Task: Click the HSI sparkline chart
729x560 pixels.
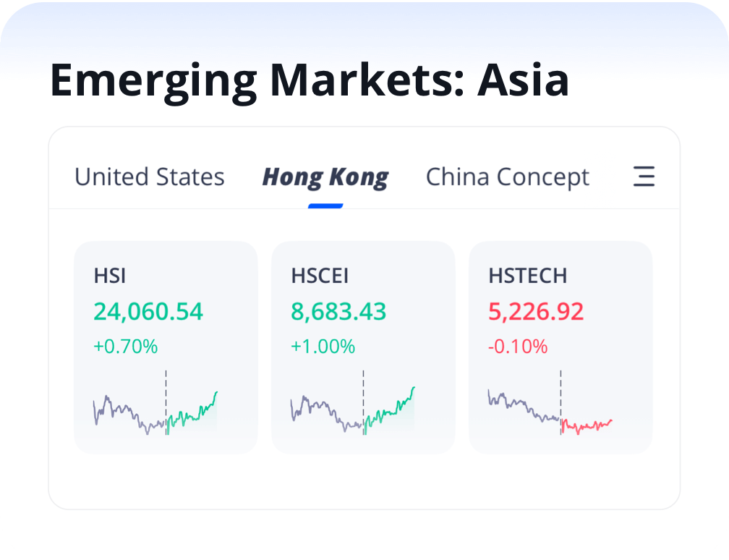Action: [x=155, y=414]
